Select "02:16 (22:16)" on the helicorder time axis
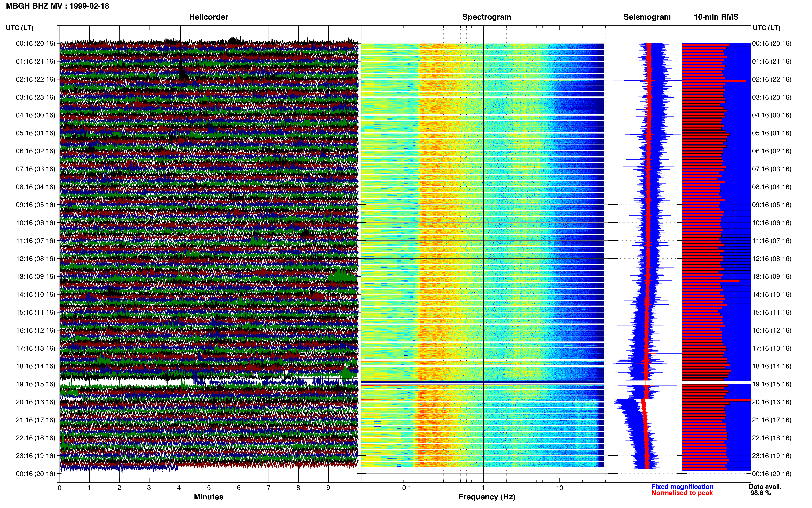 (x=35, y=79)
